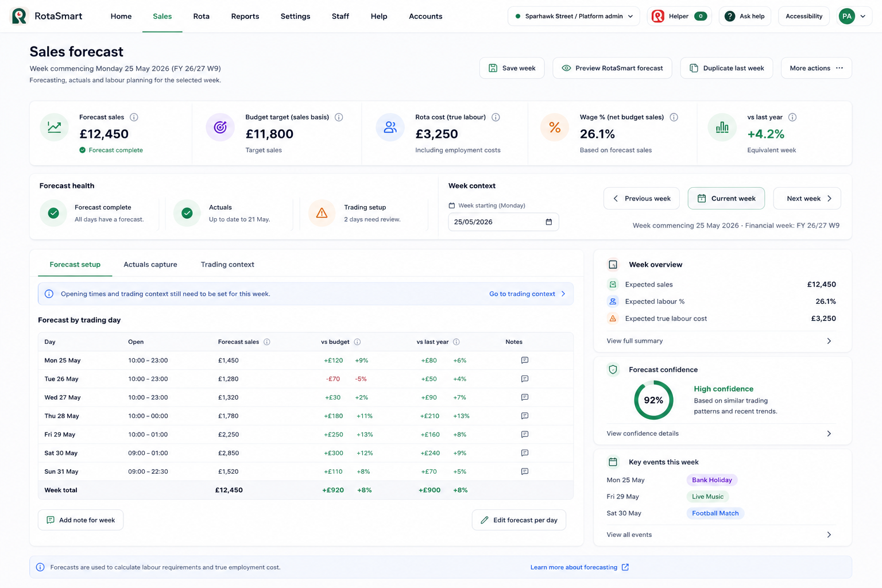
Task: Click the Week starting date input field
Action: (504, 222)
